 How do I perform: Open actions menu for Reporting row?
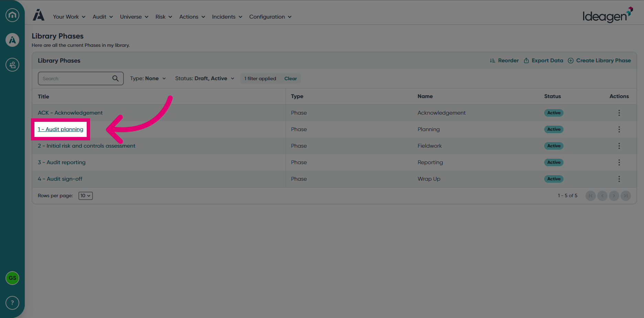[x=619, y=162]
